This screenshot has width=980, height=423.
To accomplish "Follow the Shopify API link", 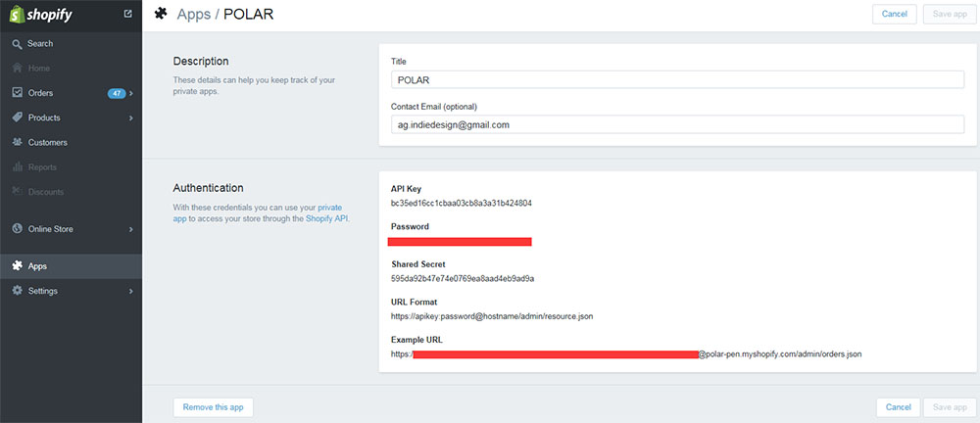I will [x=327, y=218].
